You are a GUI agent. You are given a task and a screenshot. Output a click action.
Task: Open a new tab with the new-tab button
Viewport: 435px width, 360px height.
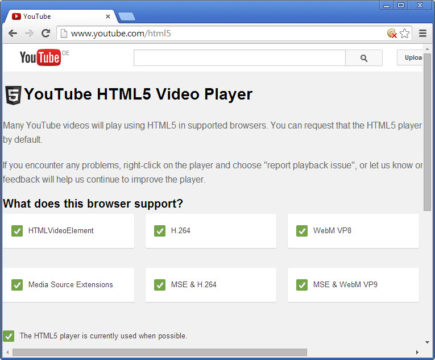pos(127,16)
